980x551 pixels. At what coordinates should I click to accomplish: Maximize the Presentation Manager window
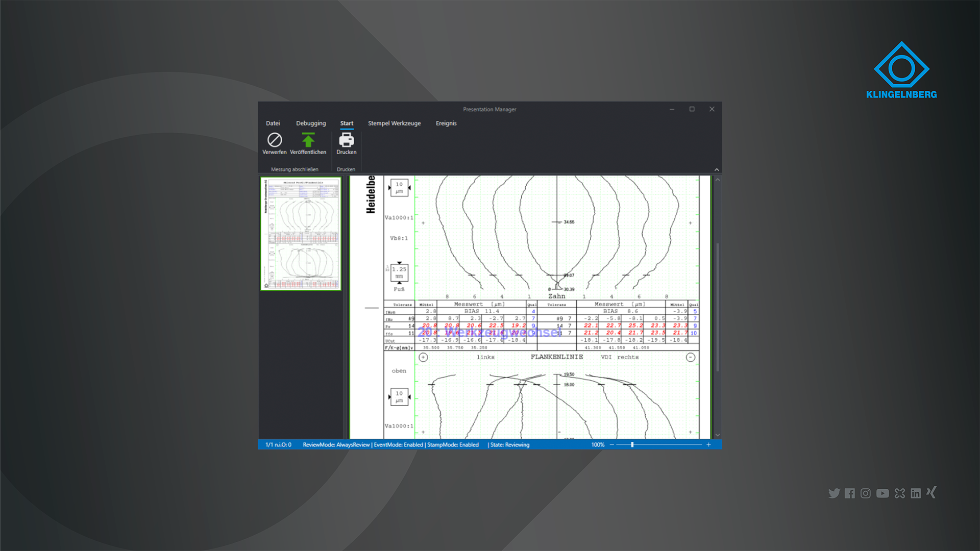692,109
